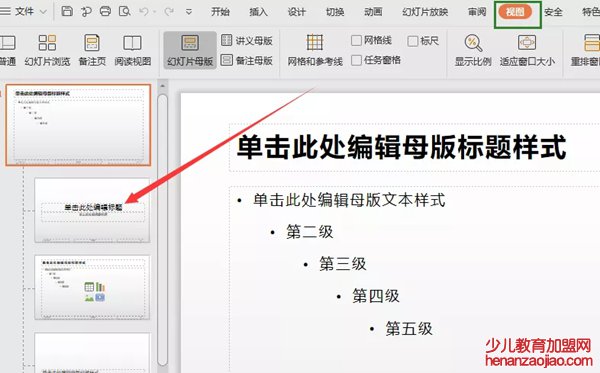Switch to the 幻灯片放映 tab
Image resolution: width=600 pixels, height=373 pixels.
coord(425,12)
